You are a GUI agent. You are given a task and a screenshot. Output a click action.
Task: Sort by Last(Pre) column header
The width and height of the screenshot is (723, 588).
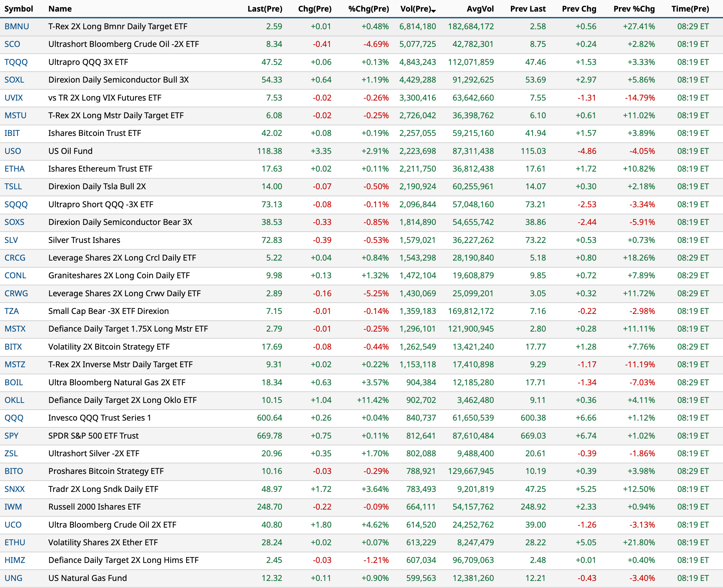[x=264, y=9]
